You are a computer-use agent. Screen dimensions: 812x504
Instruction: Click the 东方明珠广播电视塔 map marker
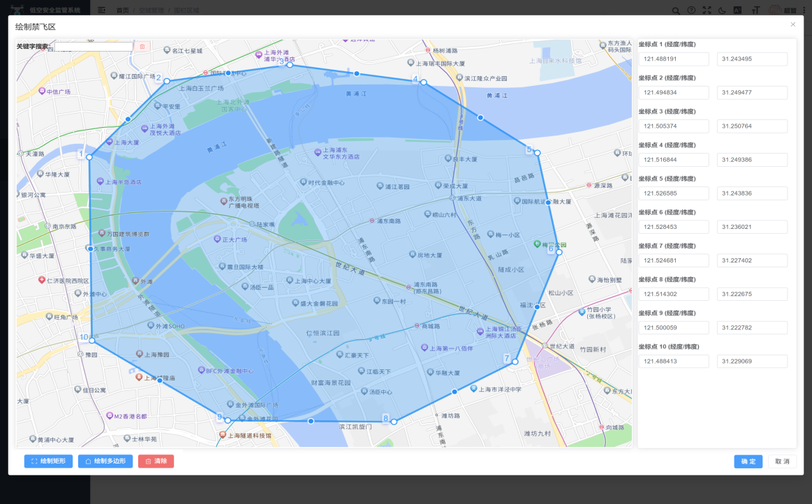223,202
